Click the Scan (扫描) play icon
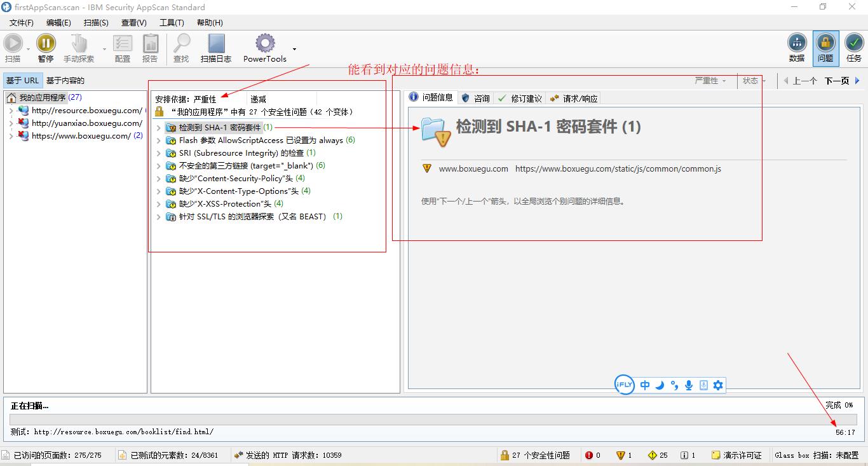Image resolution: width=868 pixels, height=466 pixels. pos(13,43)
